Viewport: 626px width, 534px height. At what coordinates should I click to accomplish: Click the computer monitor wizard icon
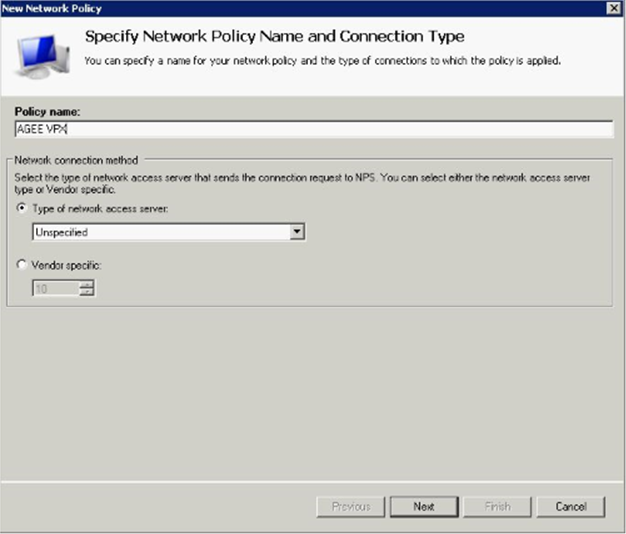(x=42, y=56)
